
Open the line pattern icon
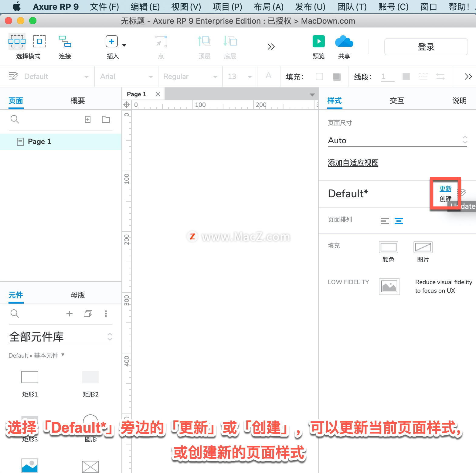423,77
